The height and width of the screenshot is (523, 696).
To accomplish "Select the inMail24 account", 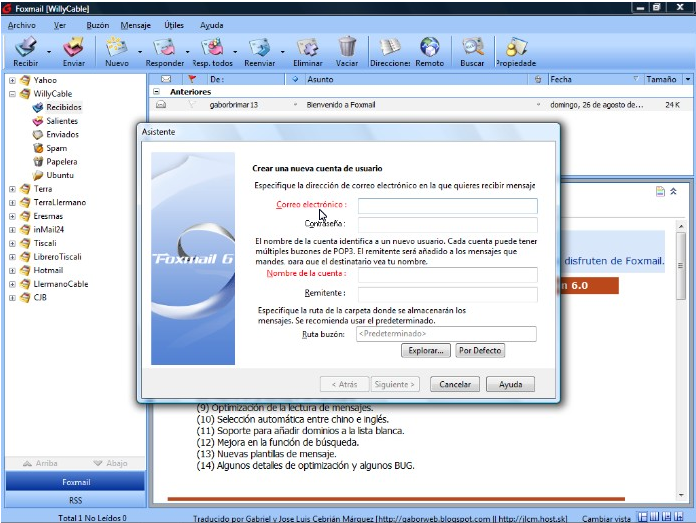I will [x=48, y=230].
